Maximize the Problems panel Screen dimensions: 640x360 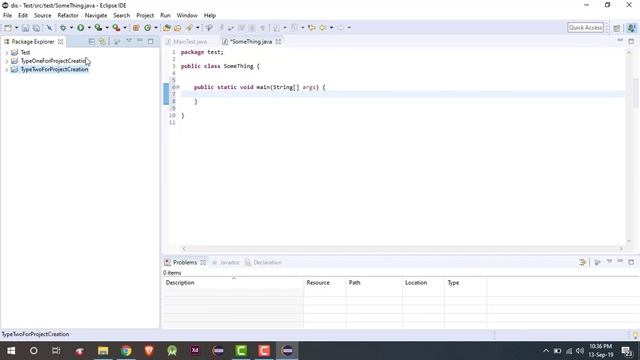[631, 262]
